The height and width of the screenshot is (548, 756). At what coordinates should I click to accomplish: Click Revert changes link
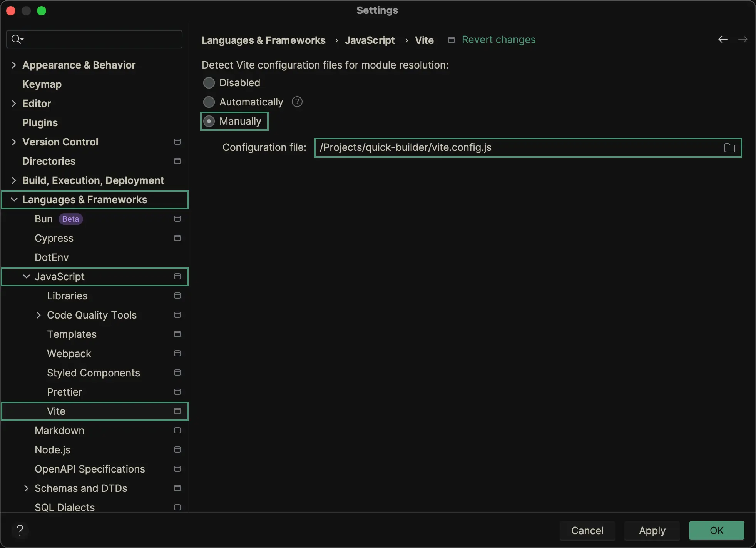pyautogui.click(x=498, y=40)
